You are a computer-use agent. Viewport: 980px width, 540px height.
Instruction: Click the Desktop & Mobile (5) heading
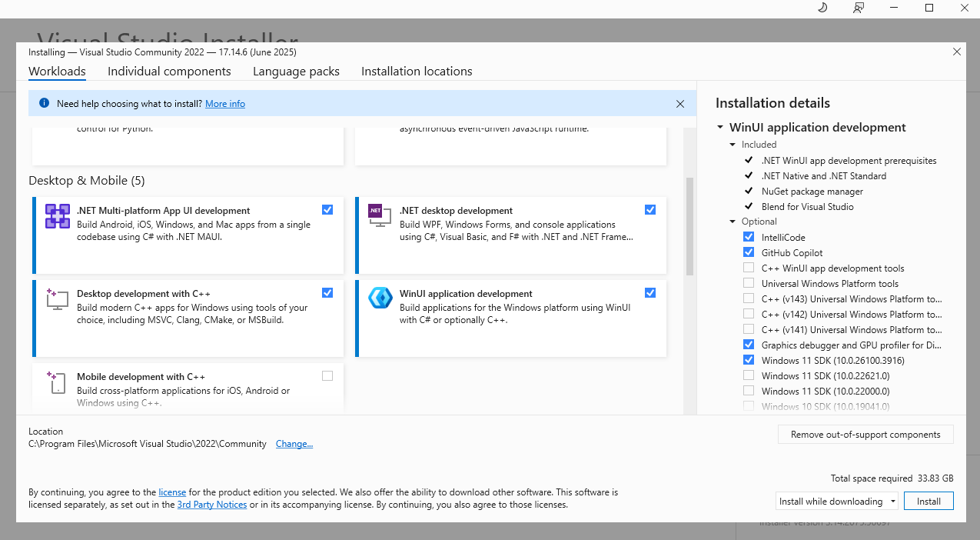pos(86,181)
